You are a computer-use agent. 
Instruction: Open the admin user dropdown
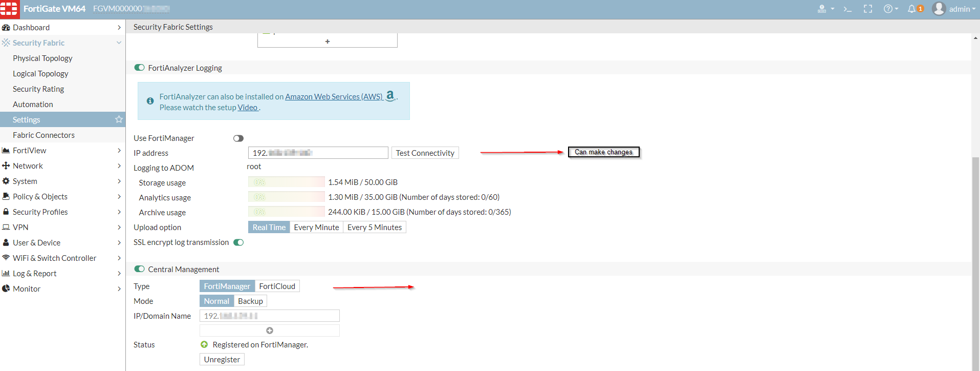click(954, 9)
